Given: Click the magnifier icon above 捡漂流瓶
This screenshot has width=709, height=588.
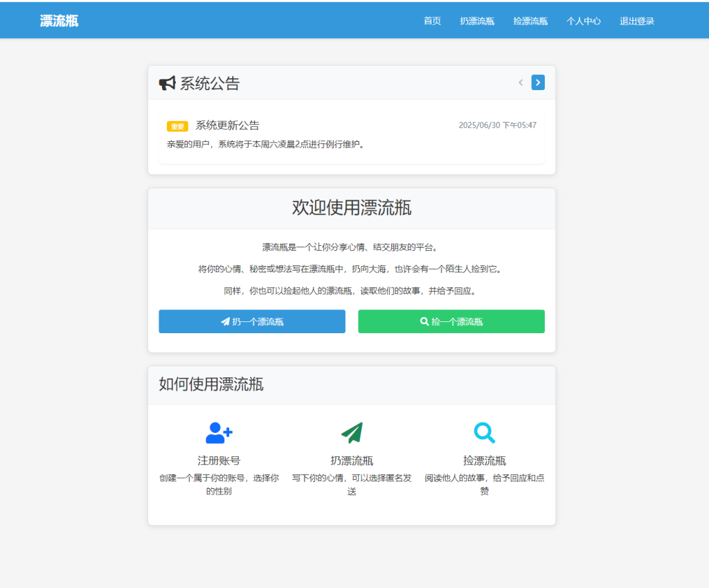Looking at the screenshot, I should 485,432.
